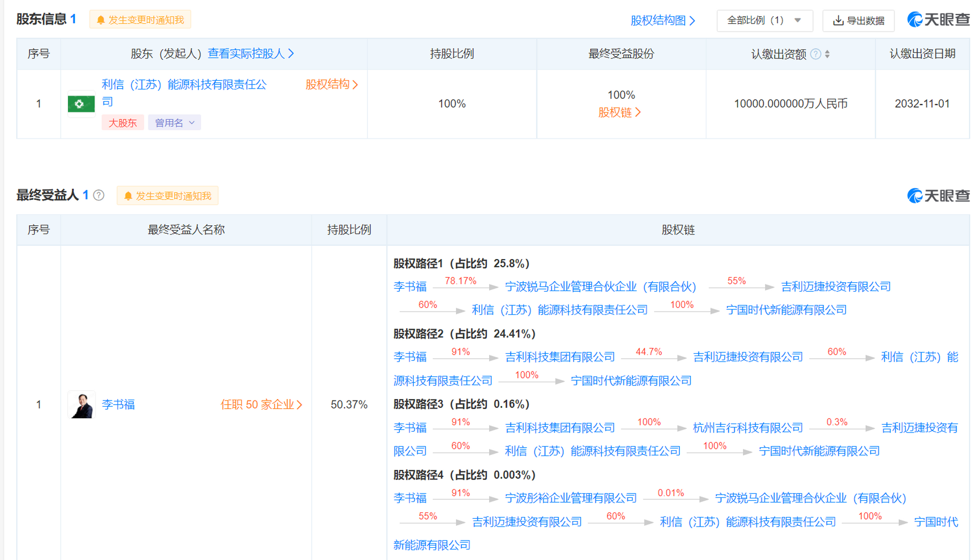Open 任职 50 家企业 link
976x560 pixels.
click(x=262, y=405)
